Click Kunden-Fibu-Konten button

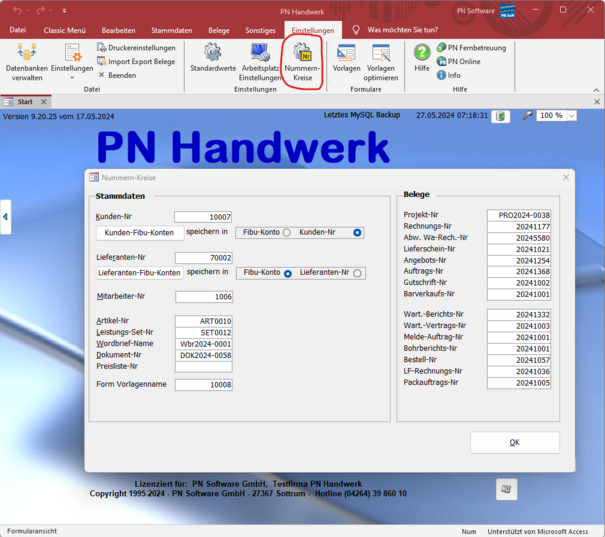click(139, 233)
